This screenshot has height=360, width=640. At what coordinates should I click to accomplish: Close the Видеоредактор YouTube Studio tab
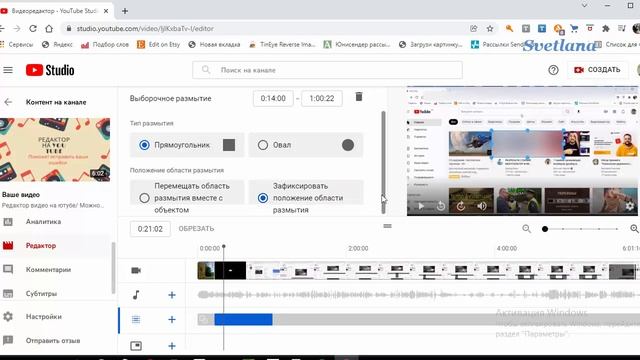click(106, 11)
